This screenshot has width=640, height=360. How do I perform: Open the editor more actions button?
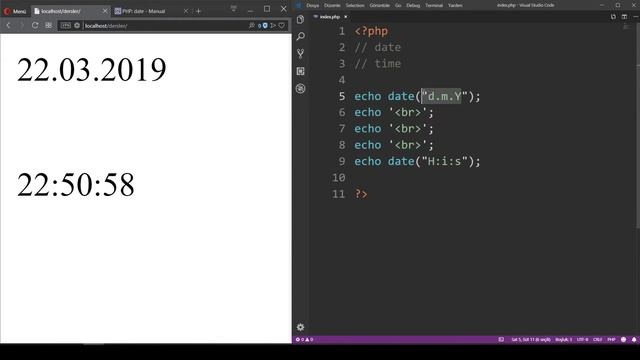pos(636,17)
